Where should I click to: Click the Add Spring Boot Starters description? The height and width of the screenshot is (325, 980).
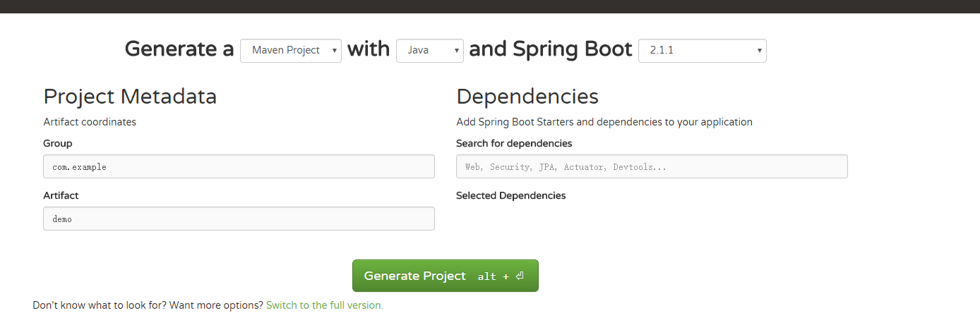[604, 122]
